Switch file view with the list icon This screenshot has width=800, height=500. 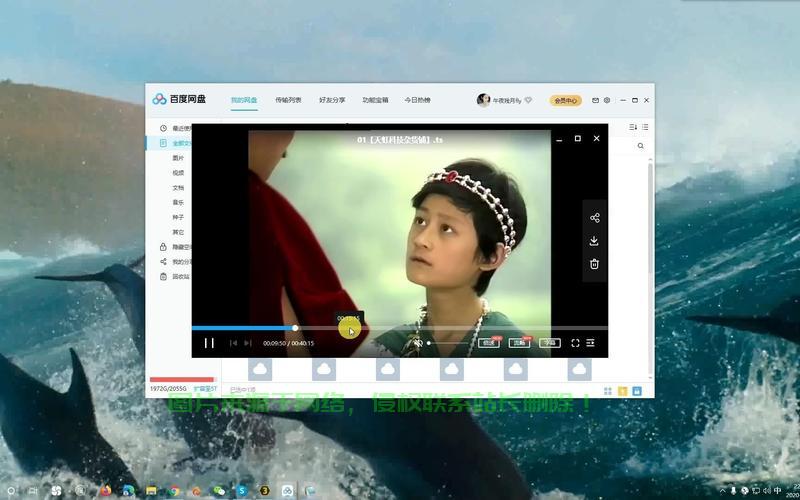[645, 127]
